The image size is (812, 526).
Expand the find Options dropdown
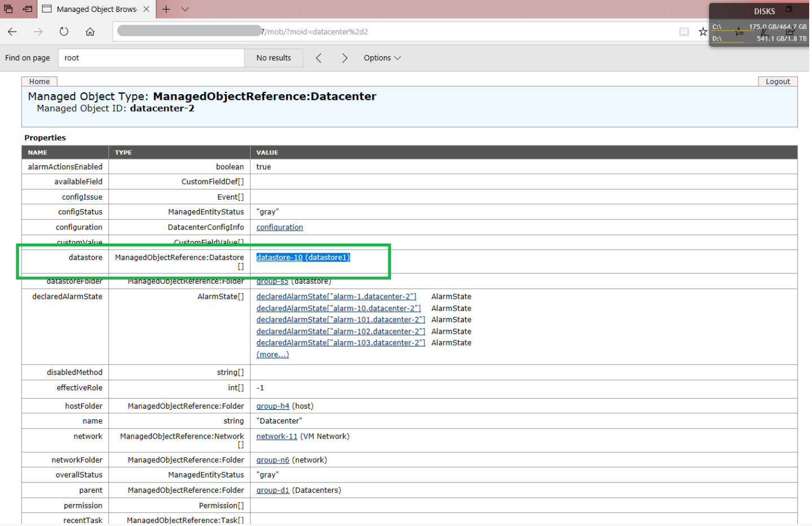(x=382, y=58)
